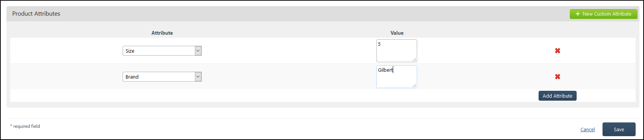The height and width of the screenshot is (140, 644).
Task: Click the arrow of the Brand combo box
Action: pyautogui.click(x=198, y=77)
